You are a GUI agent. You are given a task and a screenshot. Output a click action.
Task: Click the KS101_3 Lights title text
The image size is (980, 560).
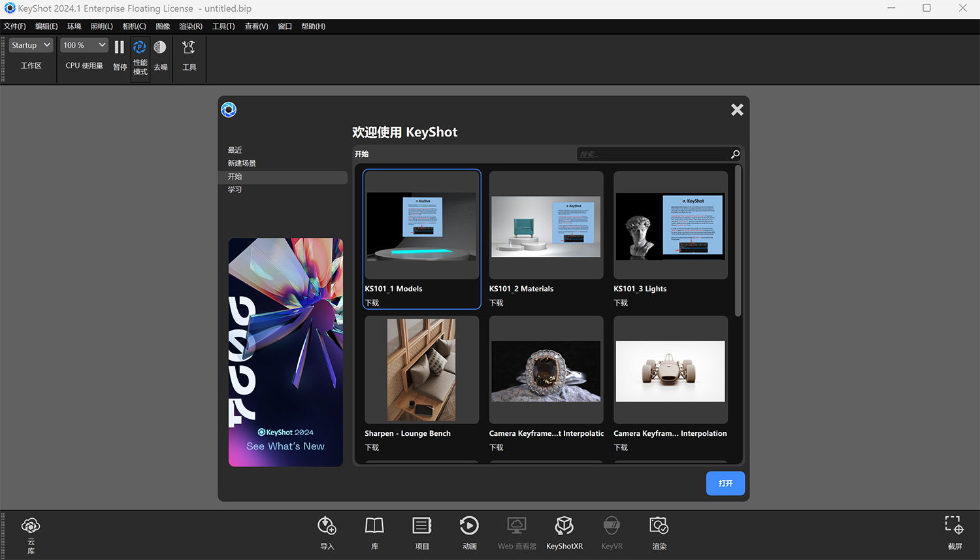tap(640, 289)
